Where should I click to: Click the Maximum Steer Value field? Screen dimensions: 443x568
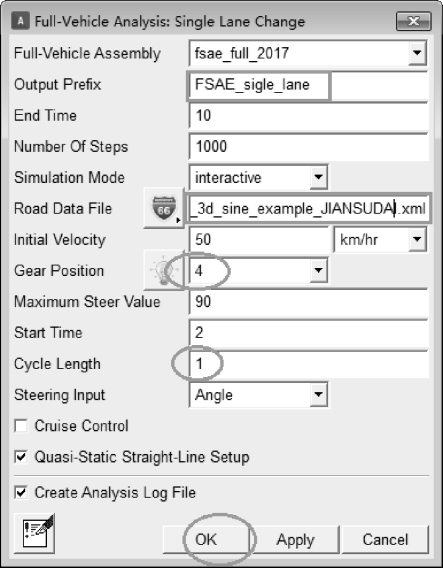[309, 301]
